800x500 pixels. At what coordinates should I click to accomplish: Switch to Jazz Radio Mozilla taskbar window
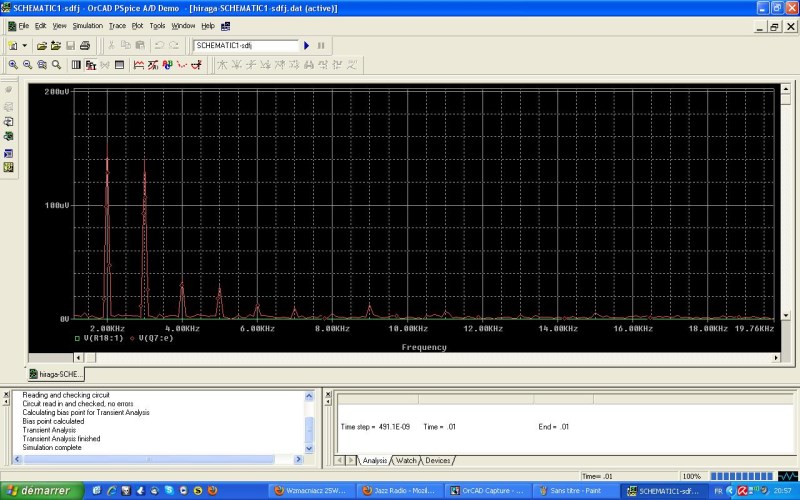click(x=399, y=491)
